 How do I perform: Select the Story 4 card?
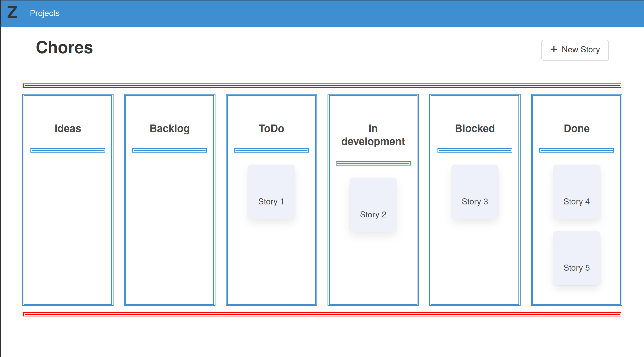click(x=577, y=192)
